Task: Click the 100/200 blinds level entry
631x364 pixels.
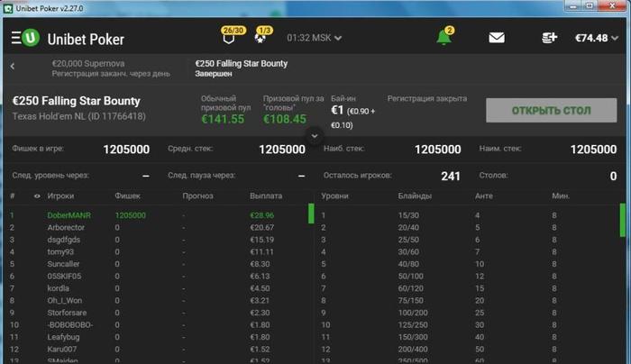Action: (413, 313)
